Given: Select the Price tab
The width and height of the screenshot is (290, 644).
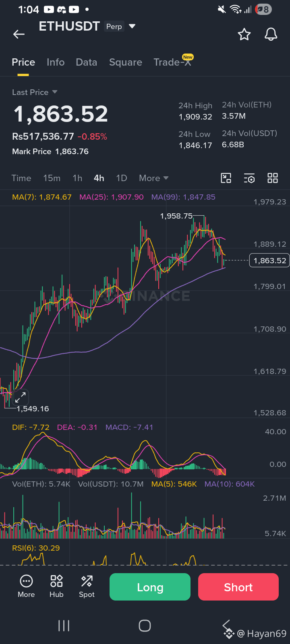Looking at the screenshot, I should [x=23, y=62].
